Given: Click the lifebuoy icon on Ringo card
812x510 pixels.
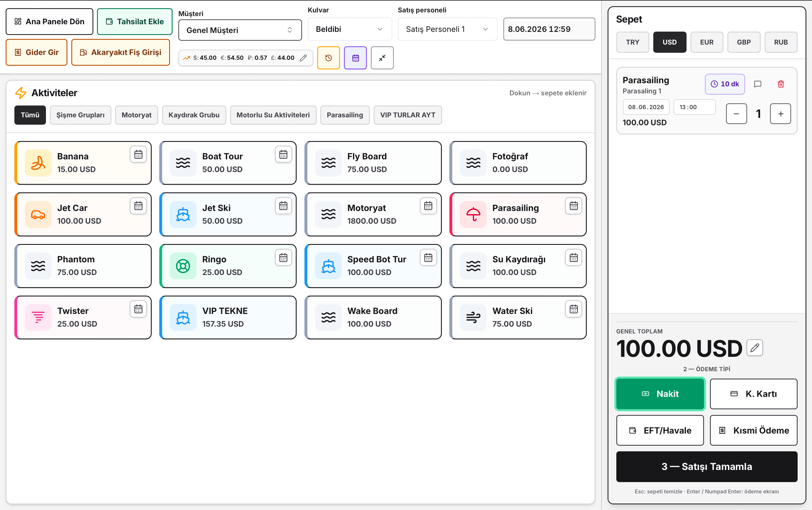Looking at the screenshot, I should [x=183, y=266].
